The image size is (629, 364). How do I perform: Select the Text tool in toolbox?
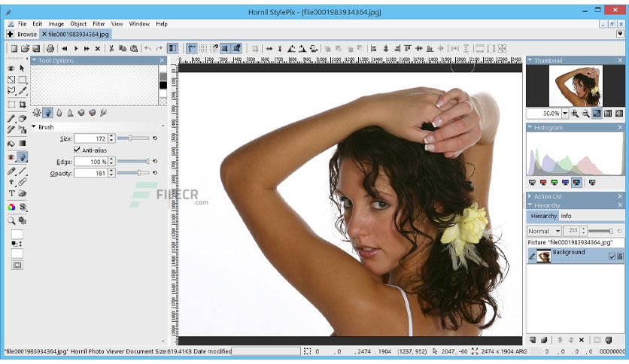(11, 193)
